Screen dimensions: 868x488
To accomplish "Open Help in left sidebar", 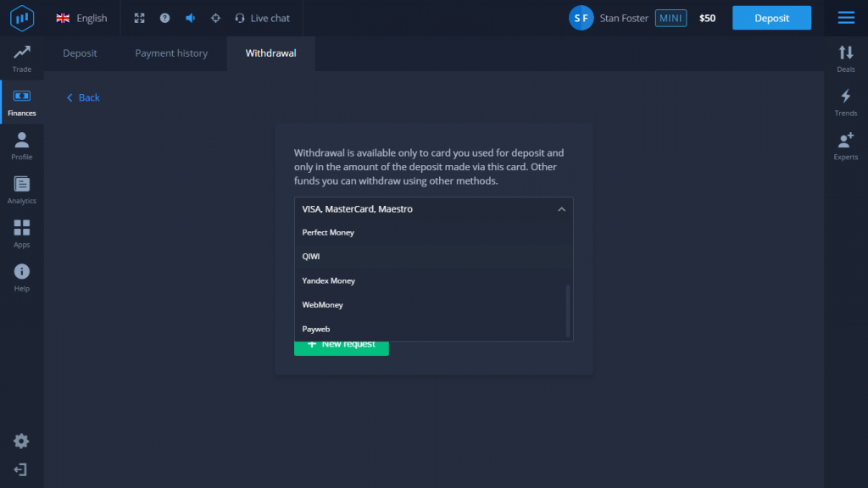I will pyautogui.click(x=22, y=277).
